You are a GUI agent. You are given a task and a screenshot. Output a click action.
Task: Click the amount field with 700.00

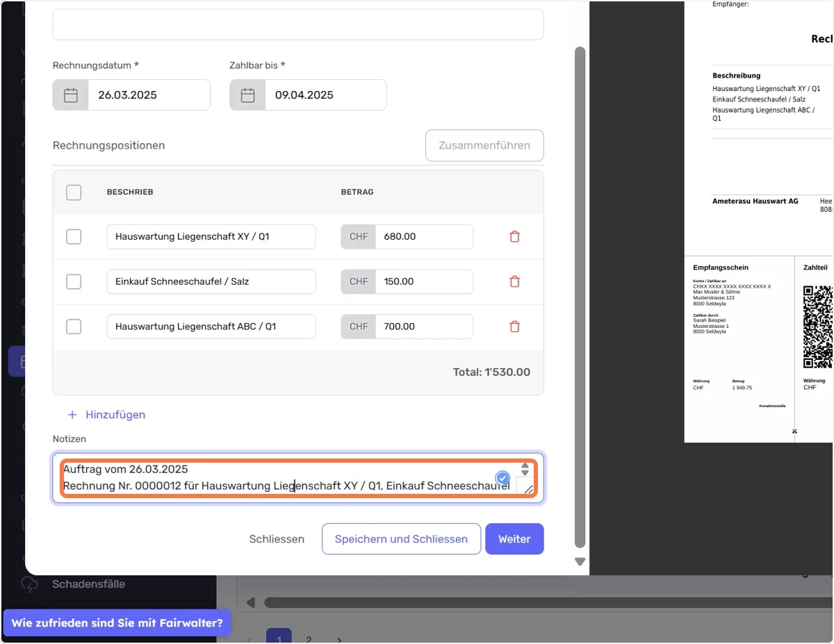[424, 327]
